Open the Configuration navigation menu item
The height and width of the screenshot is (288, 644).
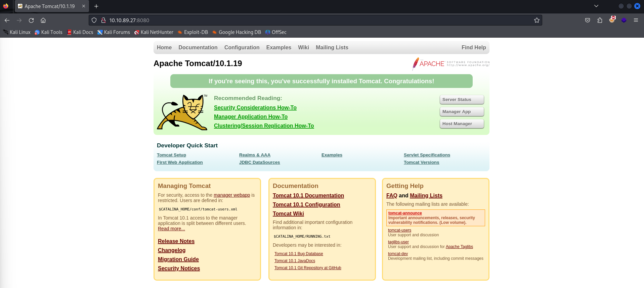tap(242, 48)
